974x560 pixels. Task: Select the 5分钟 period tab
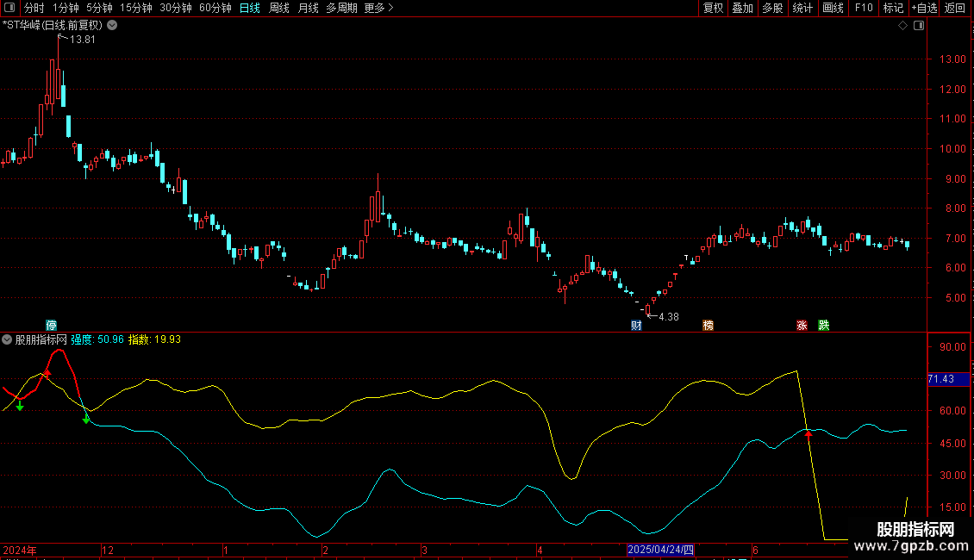point(99,8)
